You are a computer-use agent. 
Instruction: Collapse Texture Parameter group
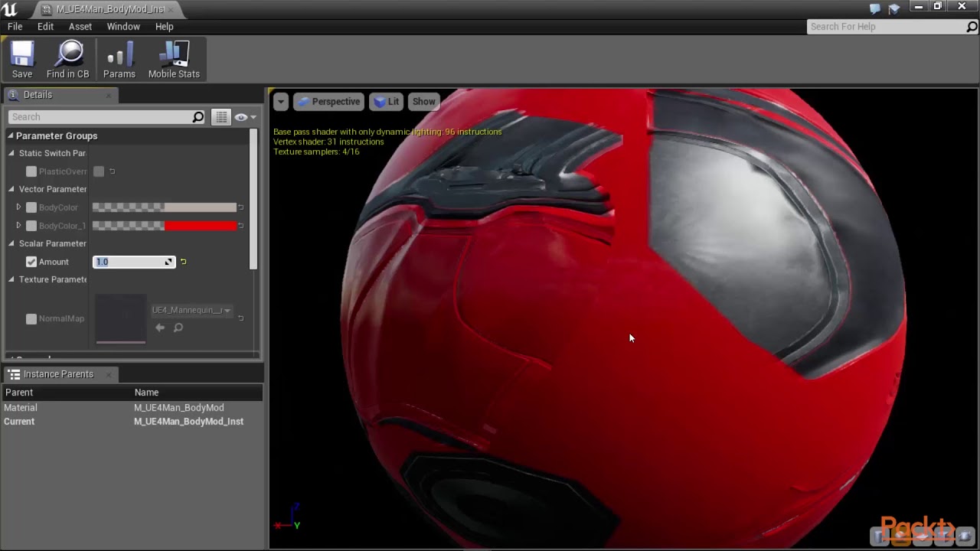11,279
